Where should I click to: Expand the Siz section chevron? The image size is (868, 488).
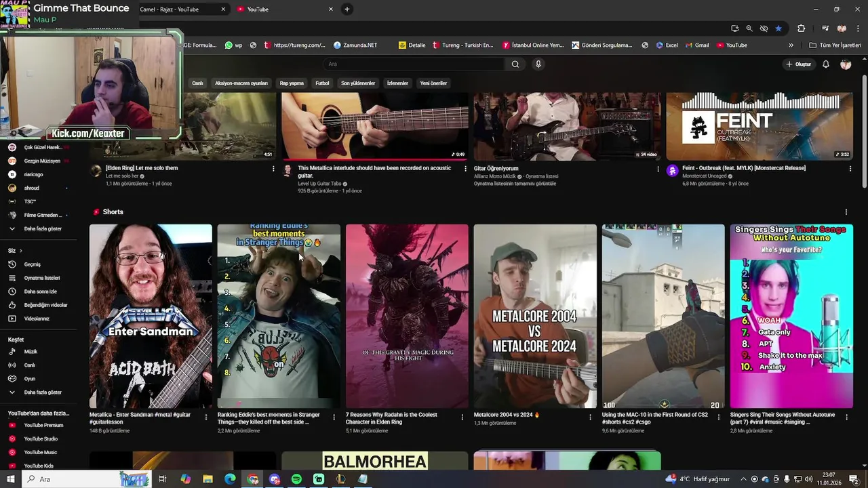coord(21,251)
